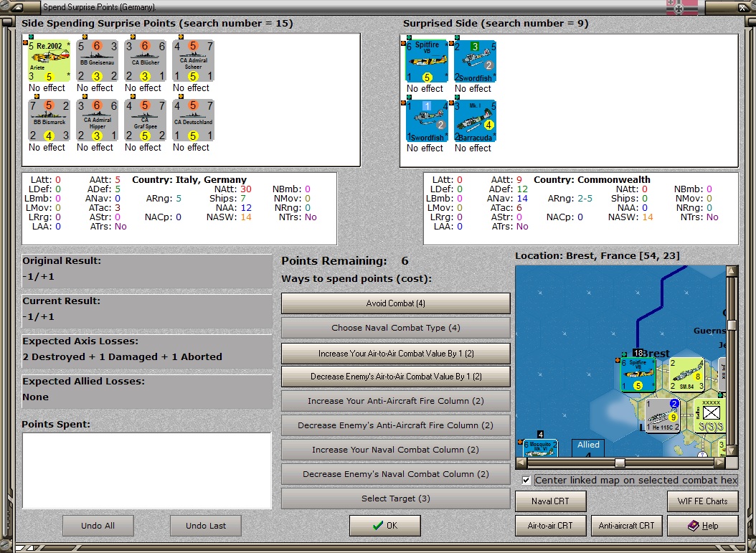Image resolution: width=756 pixels, height=553 pixels.
Task: Click the SM.84 bomber unit on map
Action: (x=686, y=374)
